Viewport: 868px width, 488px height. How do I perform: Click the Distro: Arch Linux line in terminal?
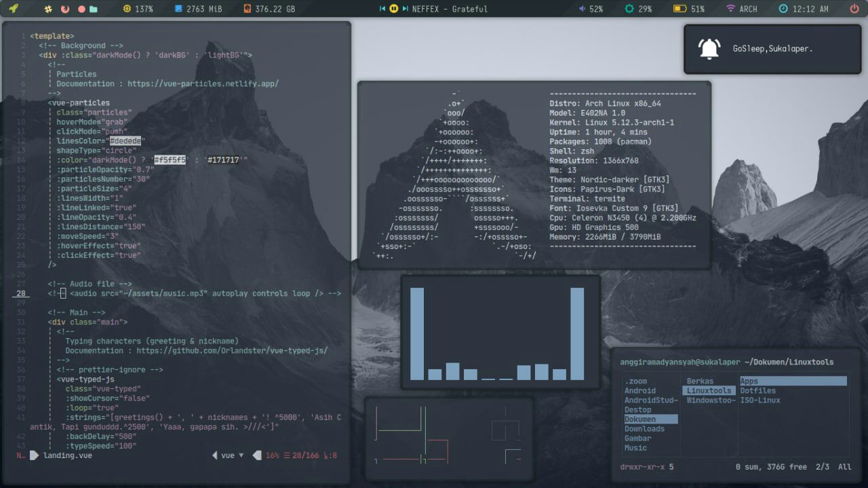click(x=605, y=104)
